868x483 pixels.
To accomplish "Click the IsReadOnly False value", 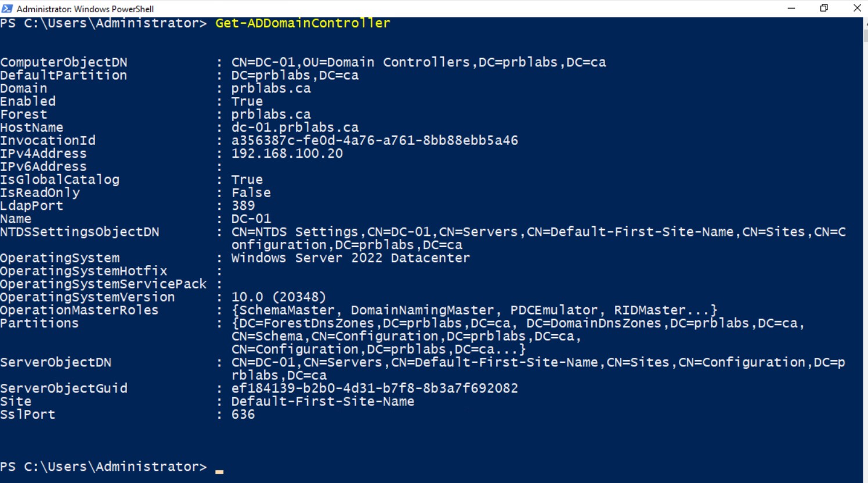I will [x=251, y=193].
